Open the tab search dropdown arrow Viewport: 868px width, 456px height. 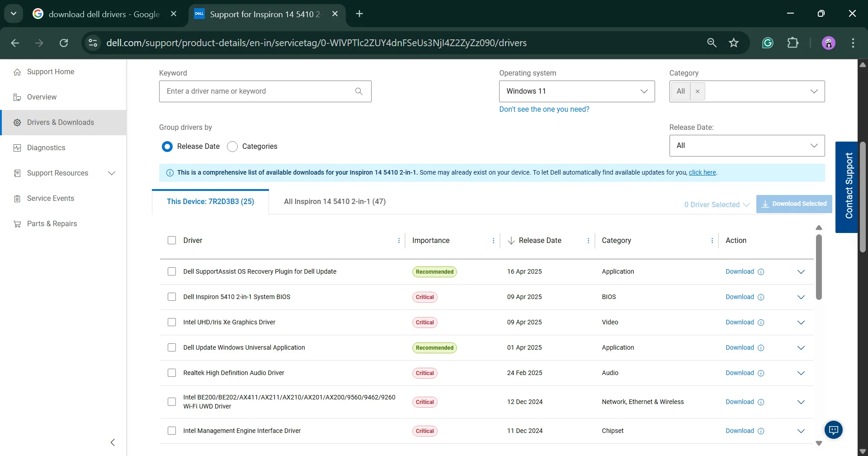14,14
